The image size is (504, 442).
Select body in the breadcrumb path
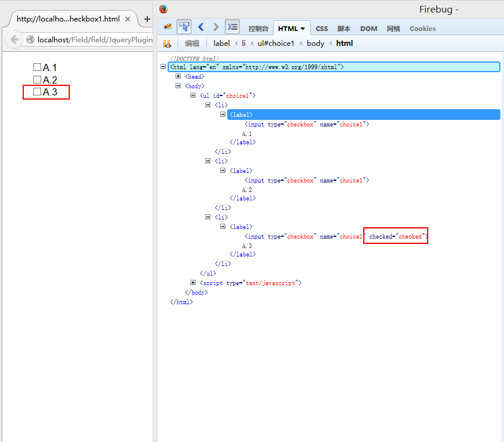click(316, 44)
